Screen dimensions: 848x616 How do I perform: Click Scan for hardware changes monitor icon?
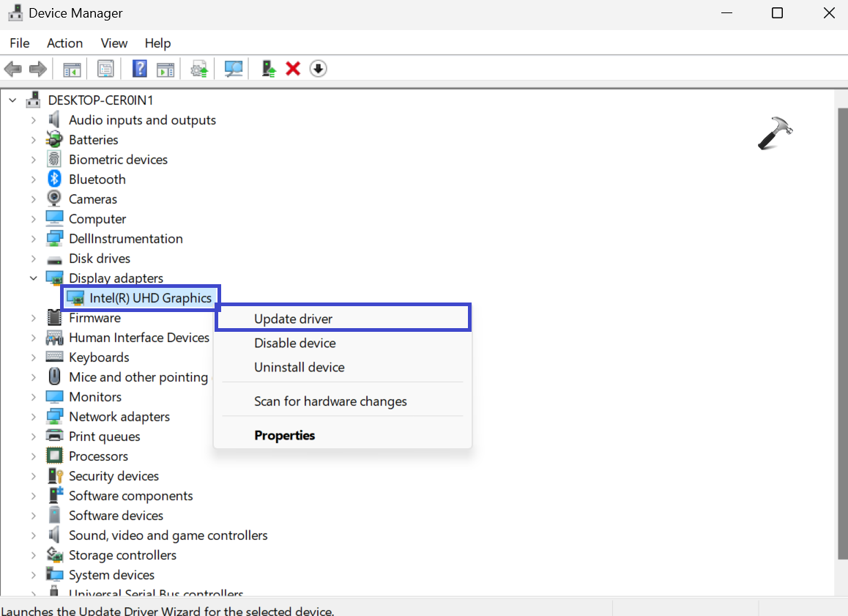point(234,69)
